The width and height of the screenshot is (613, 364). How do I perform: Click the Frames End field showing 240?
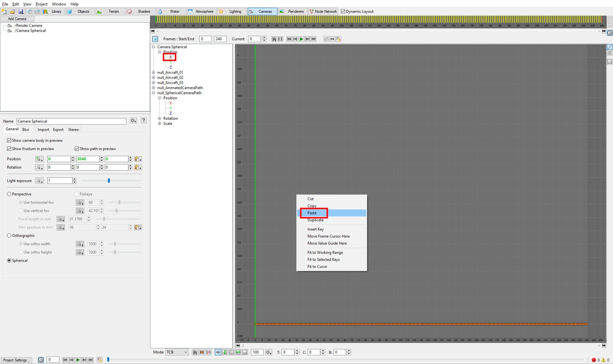[x=220, y=39]
